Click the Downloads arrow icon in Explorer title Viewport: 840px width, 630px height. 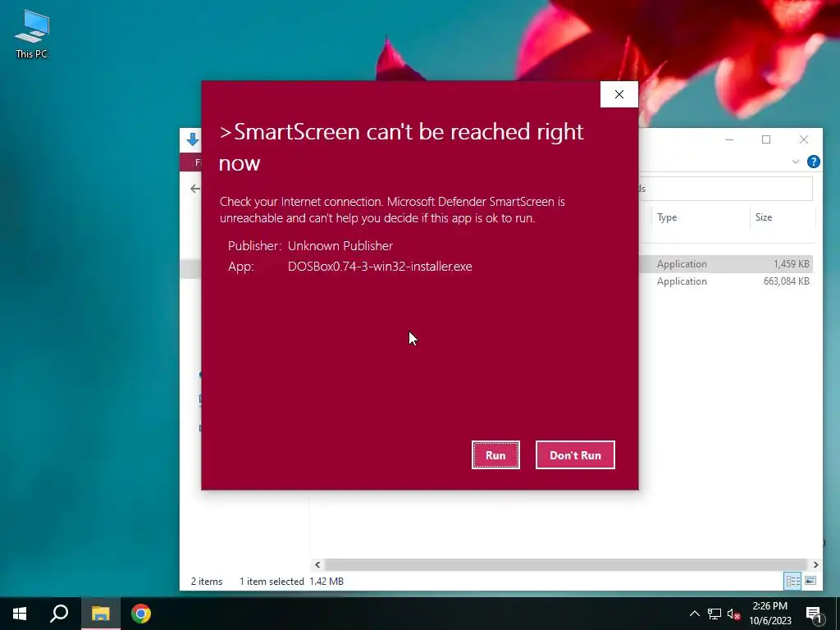pos(193,140)
